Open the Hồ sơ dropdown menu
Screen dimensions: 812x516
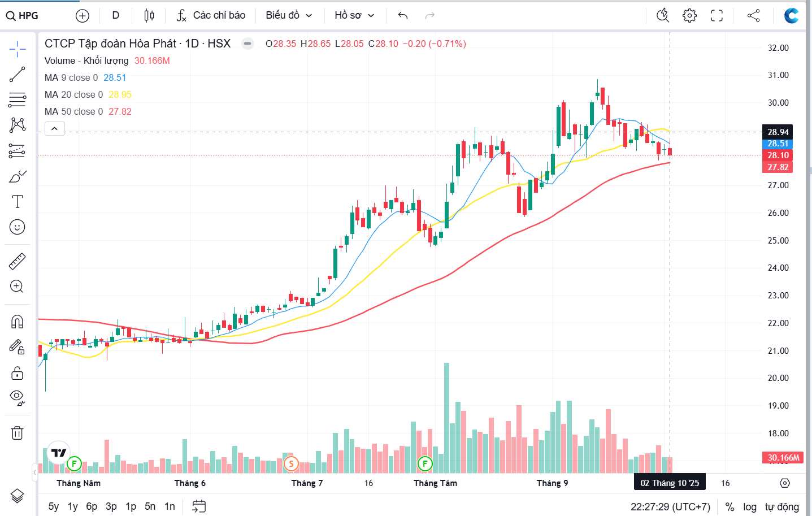(354, 15)
